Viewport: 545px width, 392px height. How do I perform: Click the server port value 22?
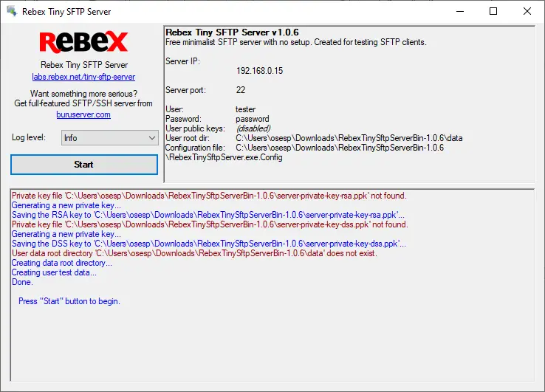(241, 90)
